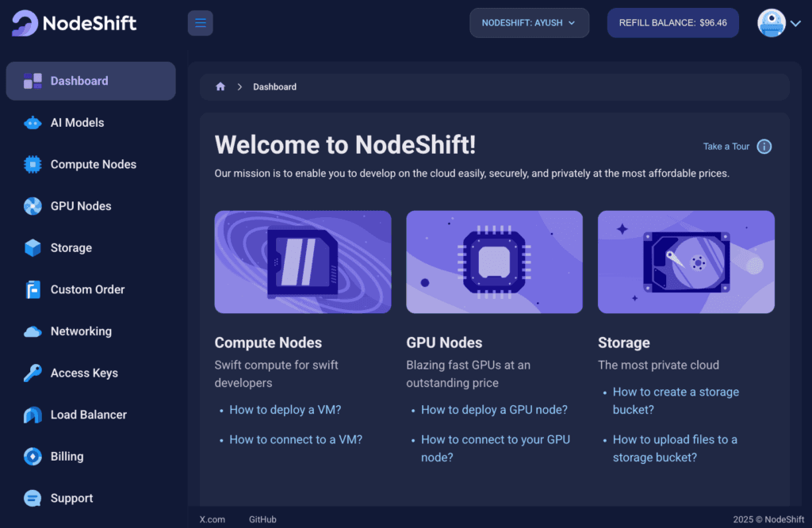
Task: Open Networking menu label
Action: point(81,331)
